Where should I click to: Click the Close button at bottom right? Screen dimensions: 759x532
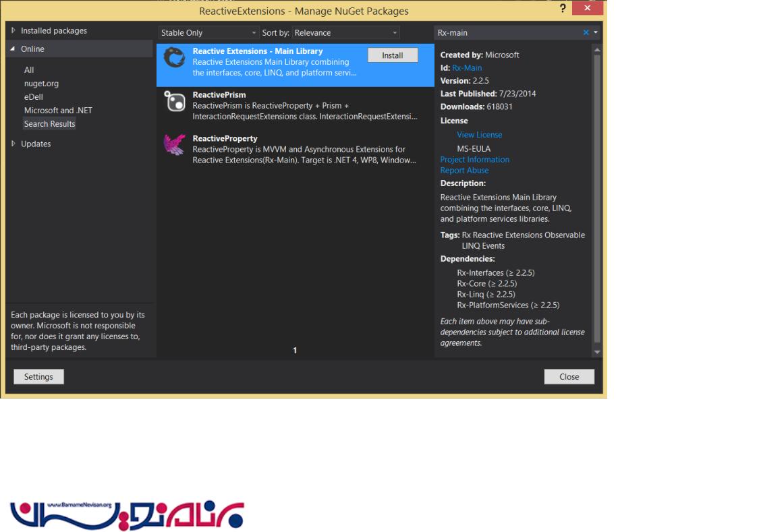click(x=569, y=376)
